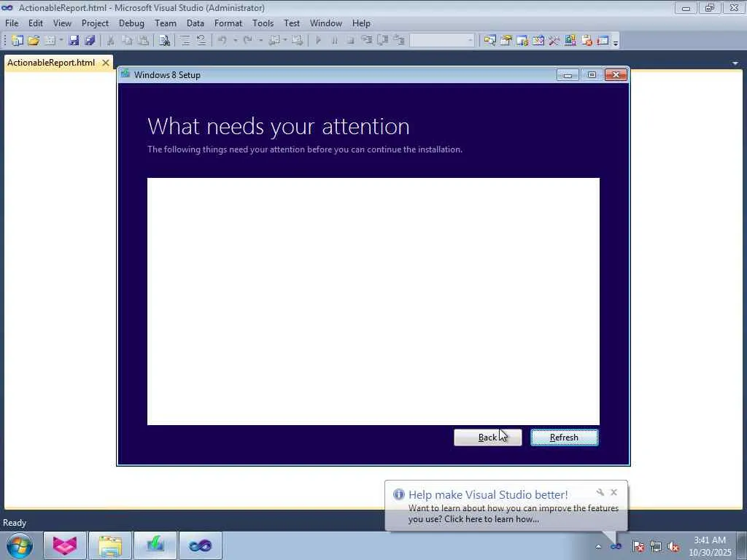Click the Cut scissors icon
Image resolution: width=747 pixels, height=560 pixels.
(111, 41)
